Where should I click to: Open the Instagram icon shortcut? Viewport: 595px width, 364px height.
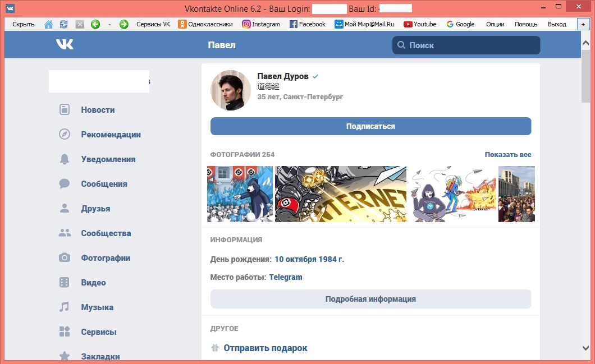pyautogui.click(x=246, y=24)
